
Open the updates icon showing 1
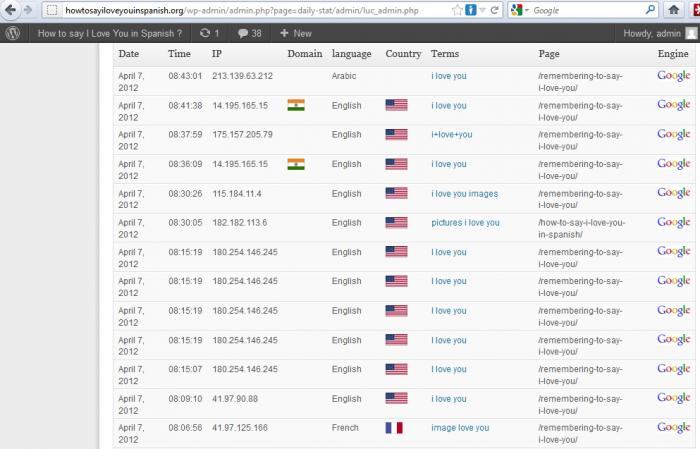pos(209,33)
